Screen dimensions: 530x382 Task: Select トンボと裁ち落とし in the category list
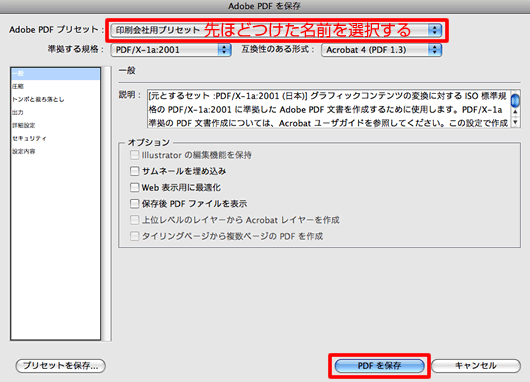click(x=55, y=99)
